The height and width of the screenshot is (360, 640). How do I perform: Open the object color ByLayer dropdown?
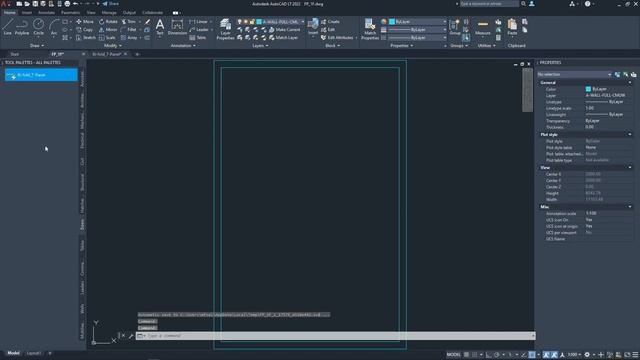[417, 22]
